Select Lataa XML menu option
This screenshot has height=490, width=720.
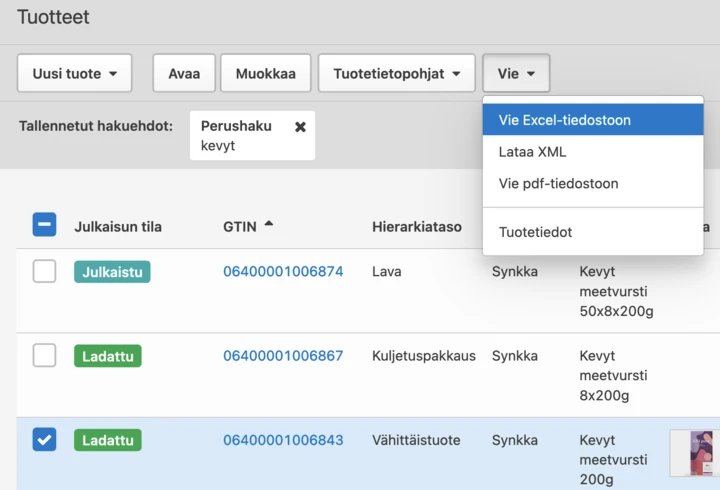click(533, 152)
